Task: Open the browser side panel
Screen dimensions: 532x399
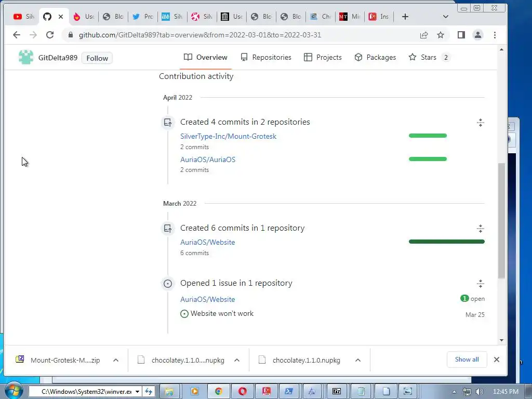Action: (x=461, y=35)
